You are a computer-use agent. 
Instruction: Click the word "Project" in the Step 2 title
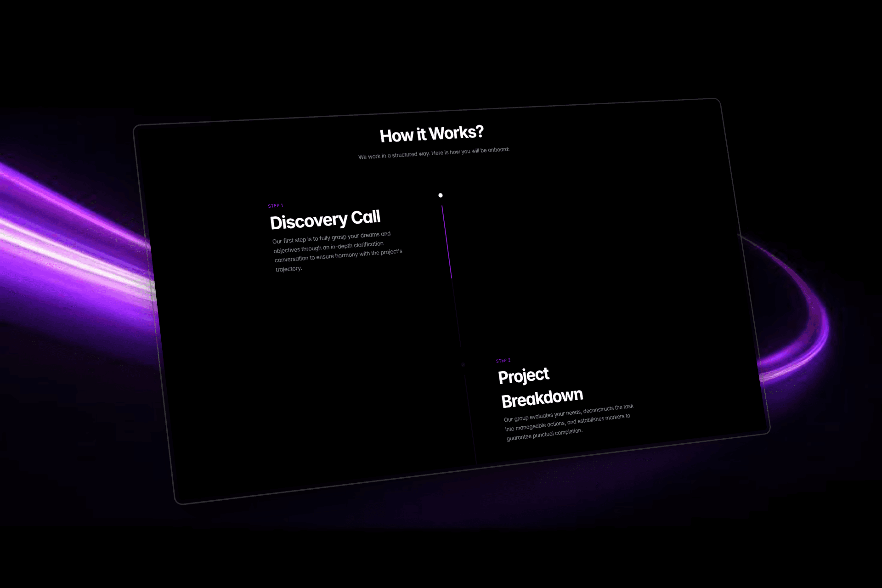point(523,376)
